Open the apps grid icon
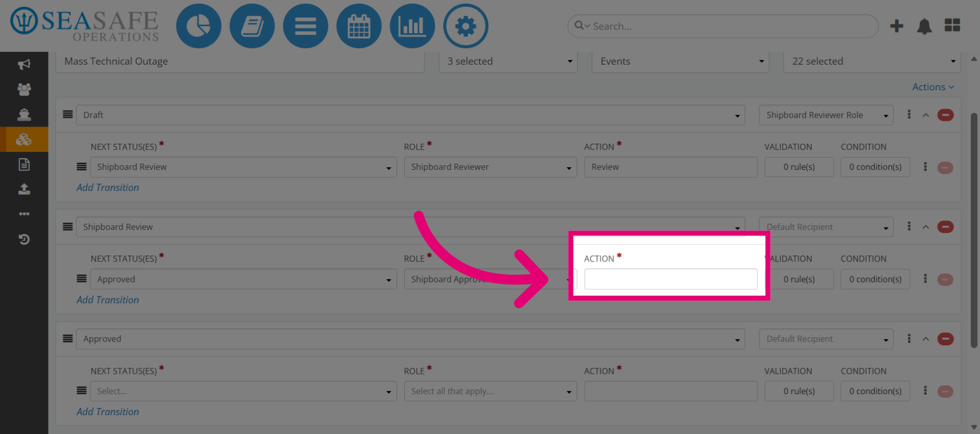Screen dimensions: 980x434 coord(952,25)
